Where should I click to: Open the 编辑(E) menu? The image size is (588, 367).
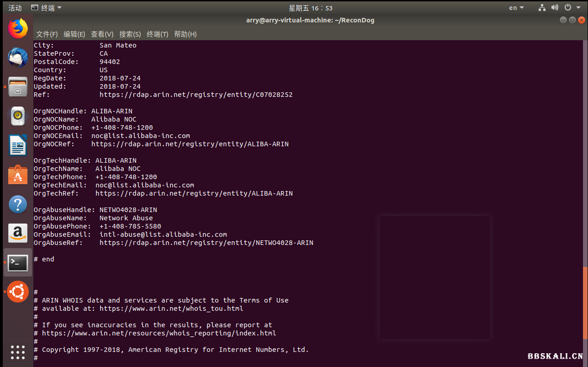pos(74,34)
